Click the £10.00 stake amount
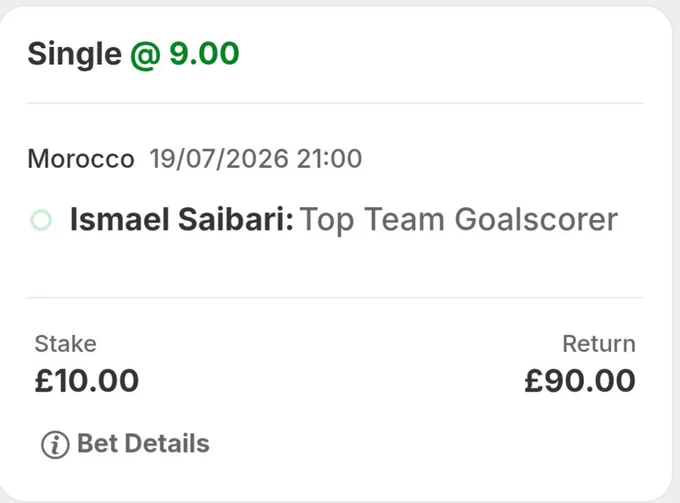680x503 pixels. (87, 381)
